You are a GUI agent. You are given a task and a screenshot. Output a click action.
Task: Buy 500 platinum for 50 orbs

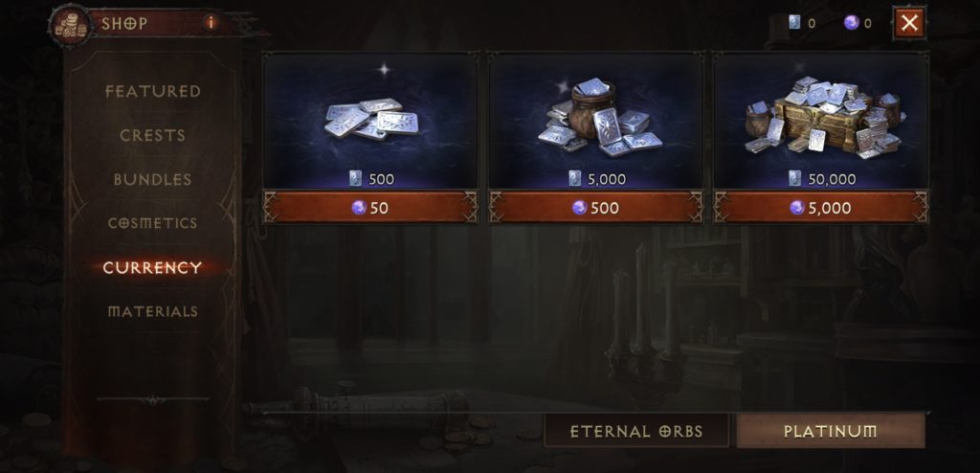370,207
